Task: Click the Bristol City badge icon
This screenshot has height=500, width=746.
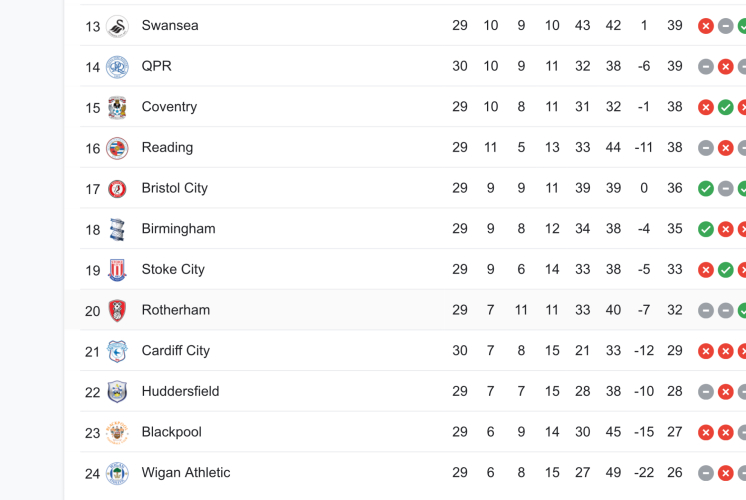Action: [117, 189]
